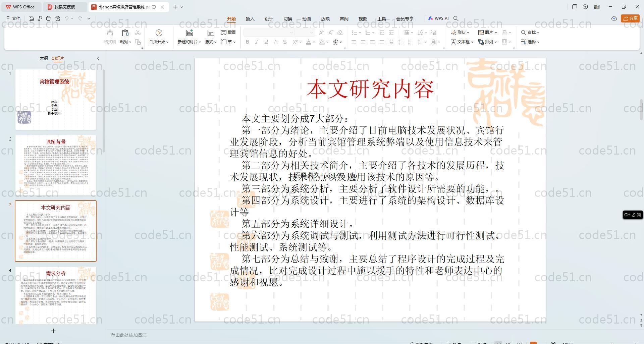Click the Undo arrow icon
The height and width of the screenshot is (344, 644).
coord(67,18)
